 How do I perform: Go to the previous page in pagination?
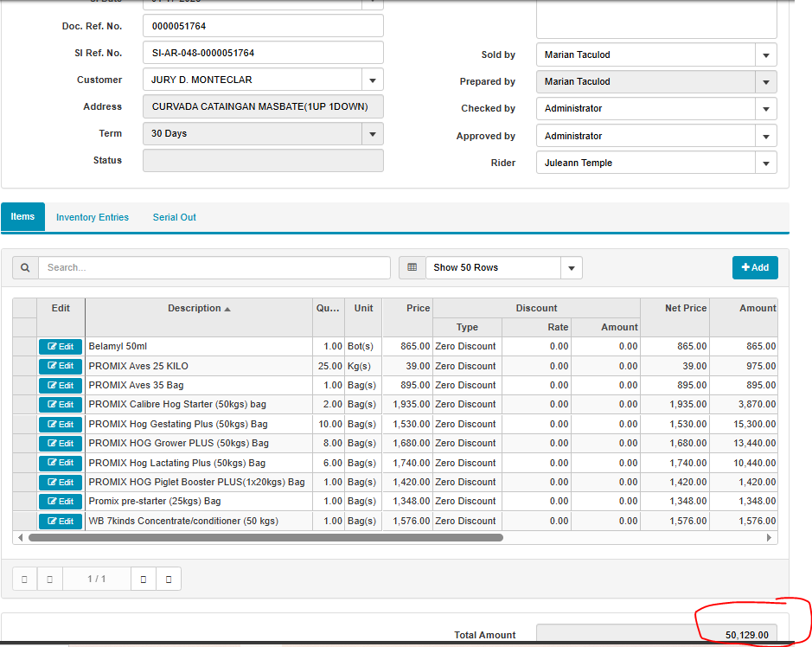pos(50,579)
